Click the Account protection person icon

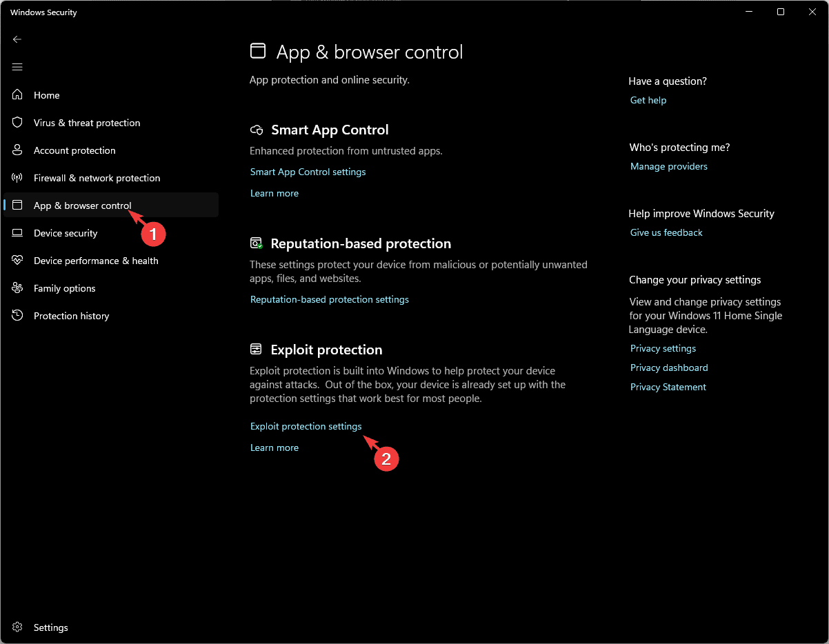(x=17, y=150)
